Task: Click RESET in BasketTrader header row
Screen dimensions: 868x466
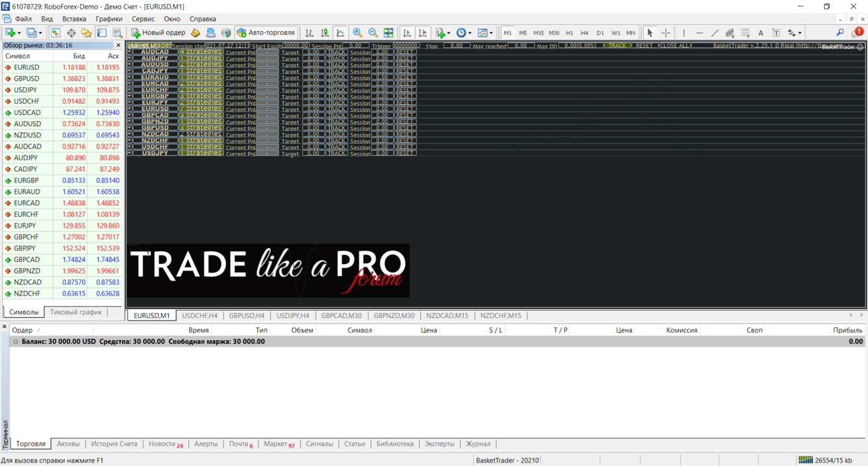Action: click(644, 46)
